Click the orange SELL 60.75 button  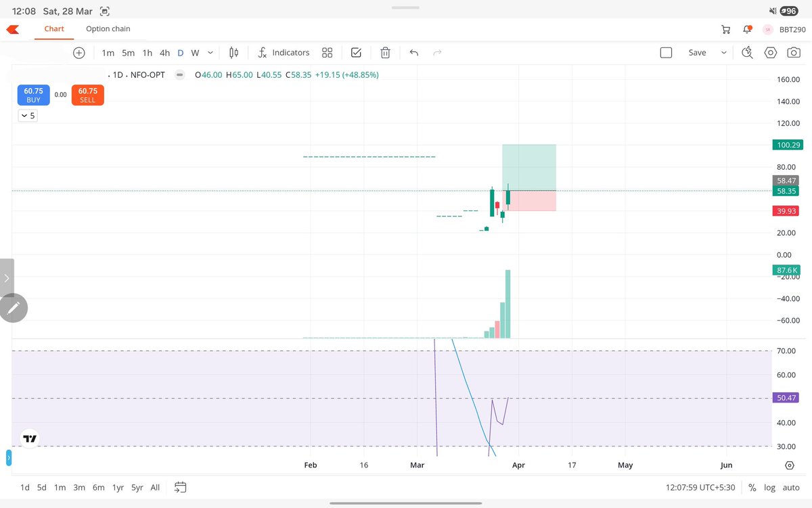tap(87, 95)
